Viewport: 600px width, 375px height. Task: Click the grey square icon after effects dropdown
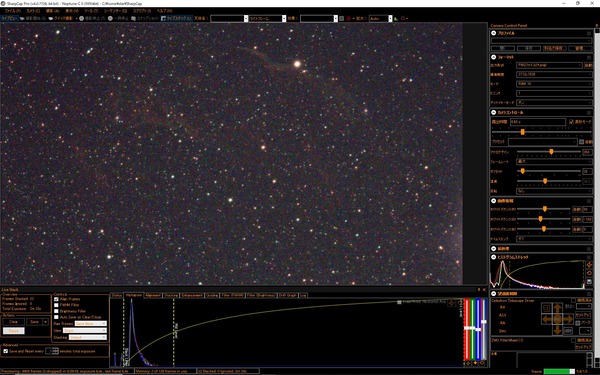coord(342,18)
